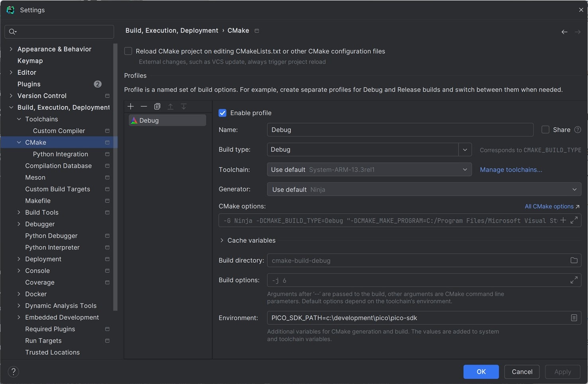Browse for build directory folder icon

[574, 260]
